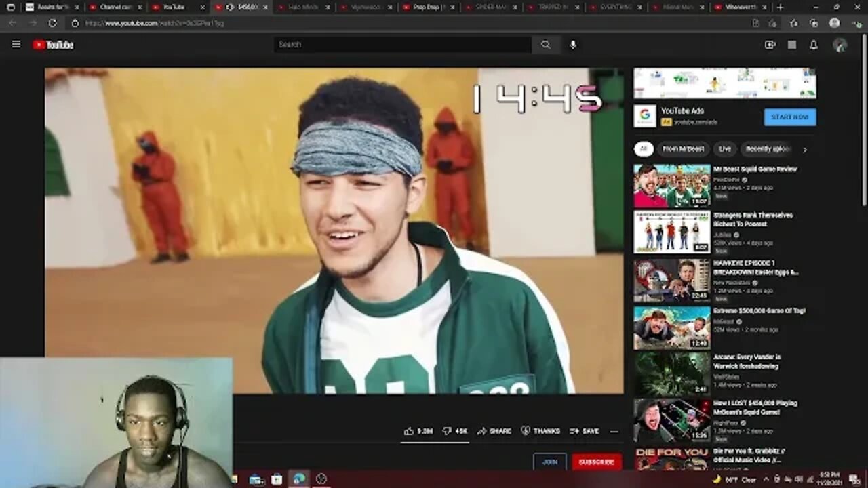Image resolution: width=868 pixels, height=488 pixels.
Task: Open Arcane Every Vander video thumbnail
Action: tap(672, 374)
